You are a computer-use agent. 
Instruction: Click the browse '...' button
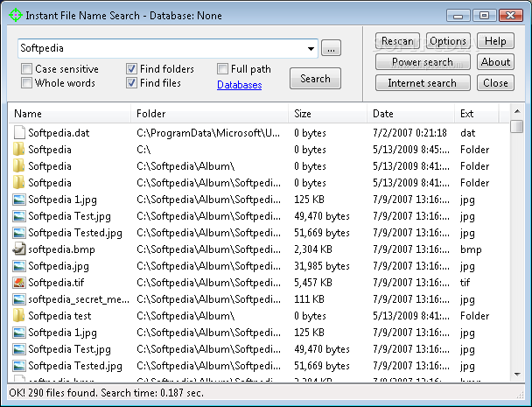(x=331, y=48)
